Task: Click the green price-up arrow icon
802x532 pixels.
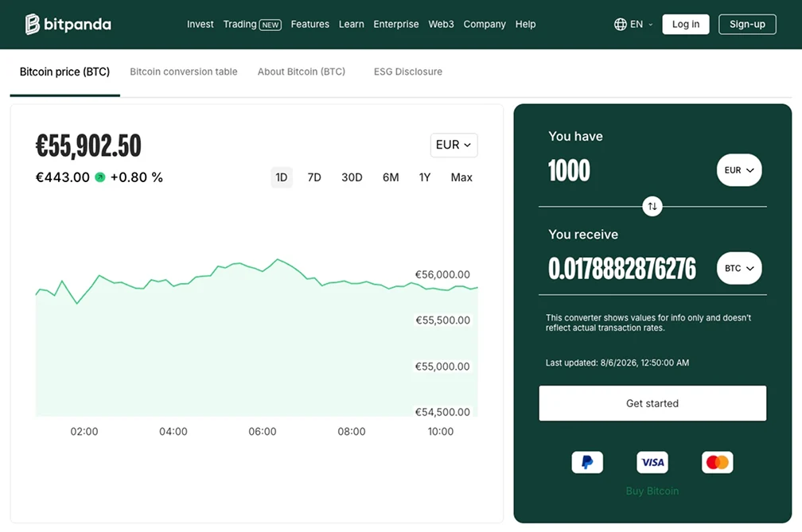Action: pyautogui.click(x=100, y=177)
